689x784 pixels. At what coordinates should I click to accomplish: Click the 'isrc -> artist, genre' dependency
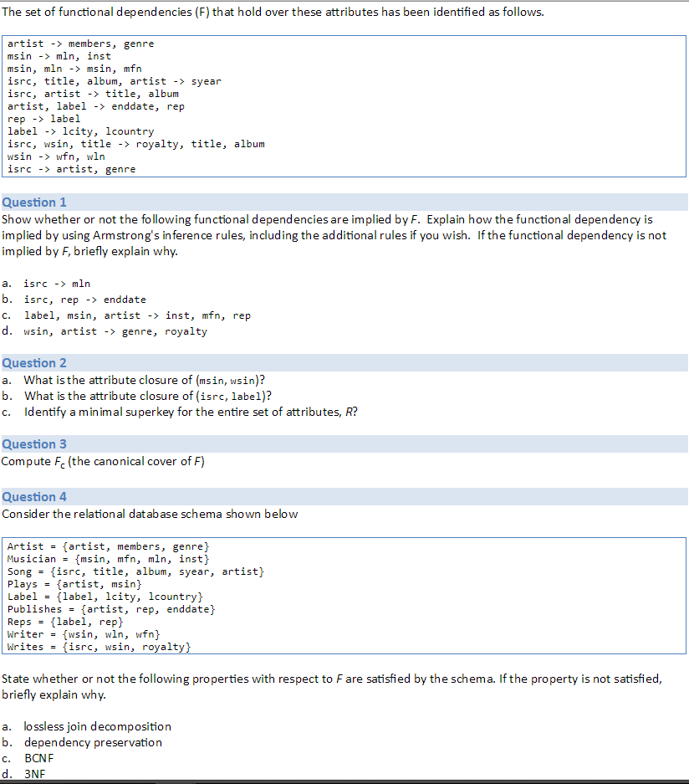click(65, 169)
